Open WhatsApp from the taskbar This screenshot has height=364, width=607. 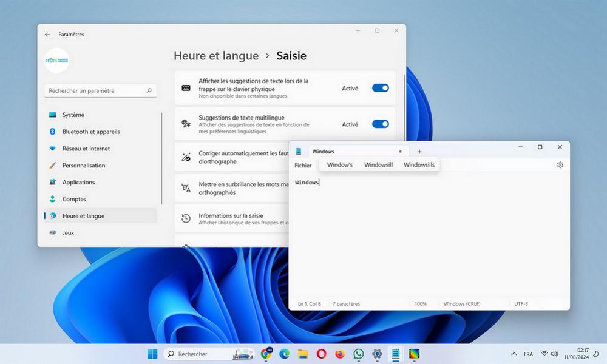click(359, 354)
